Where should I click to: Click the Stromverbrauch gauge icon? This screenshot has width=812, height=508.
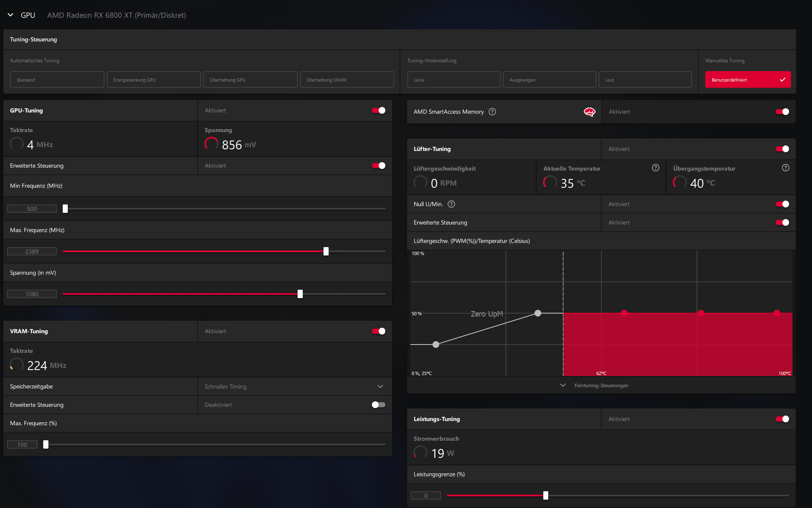click(x=420, y=452)
